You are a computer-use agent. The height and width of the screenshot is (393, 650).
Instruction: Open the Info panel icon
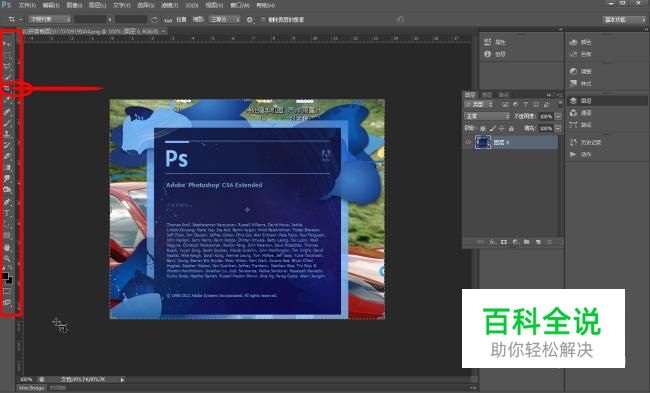tap(488, 54)
